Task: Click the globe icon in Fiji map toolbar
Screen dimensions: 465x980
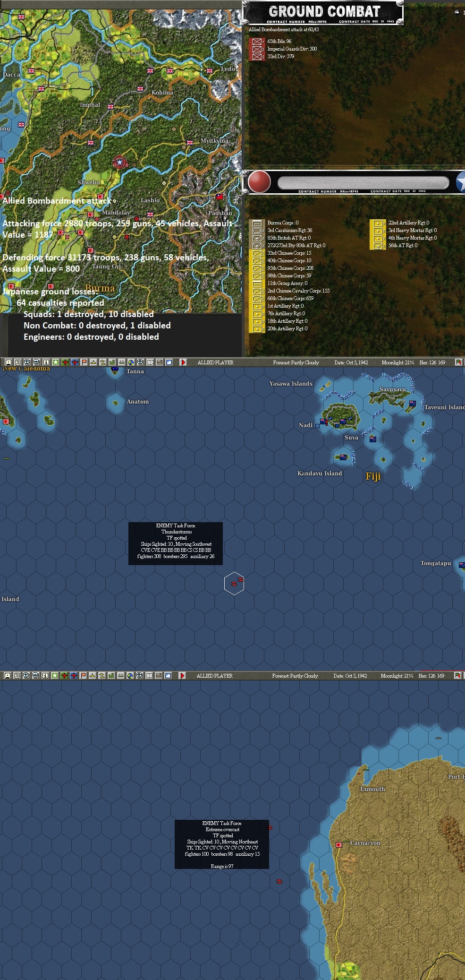Action: click(131, 362)
